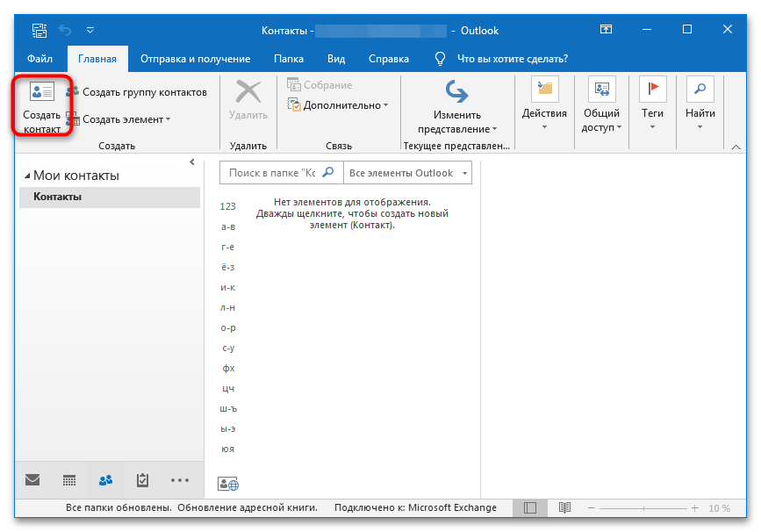Viewport: 761px width, 532px height.
Task: Click the greyed Удалить delete button
Action: (x=248, y=100)
